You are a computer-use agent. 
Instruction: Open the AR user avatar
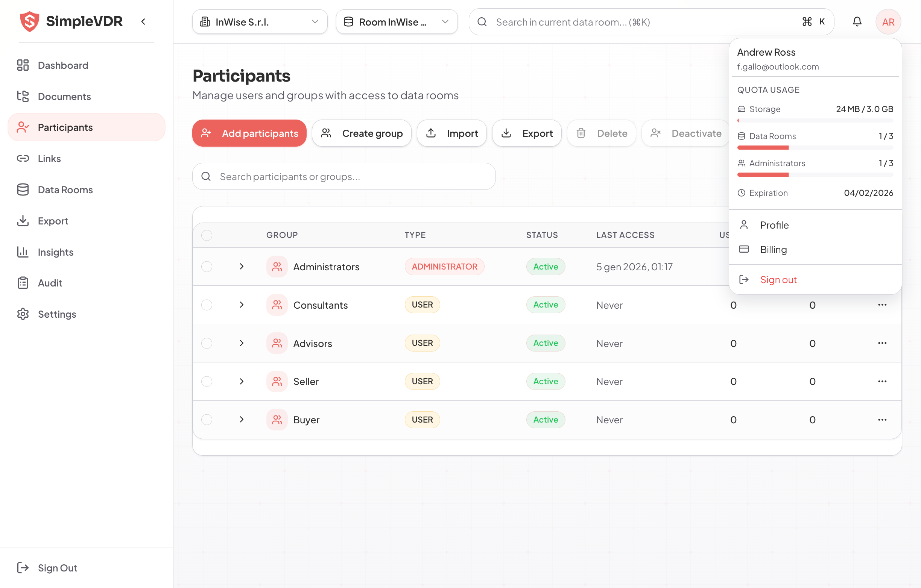point(888,22)
